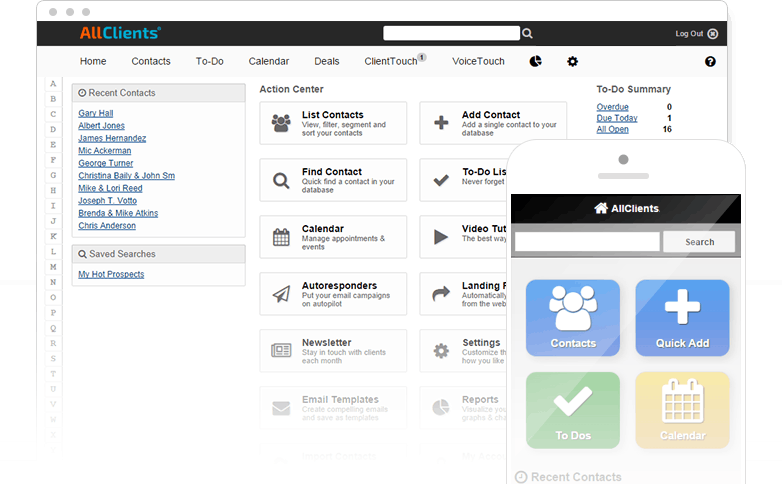
Task: Click the AllClients logo
Action: coord(120,33)
